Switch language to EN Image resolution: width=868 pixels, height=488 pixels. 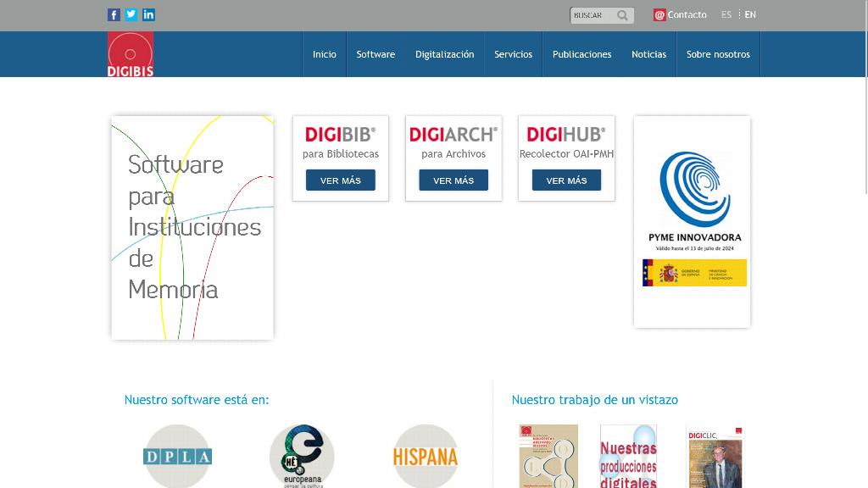pos(750,14)
